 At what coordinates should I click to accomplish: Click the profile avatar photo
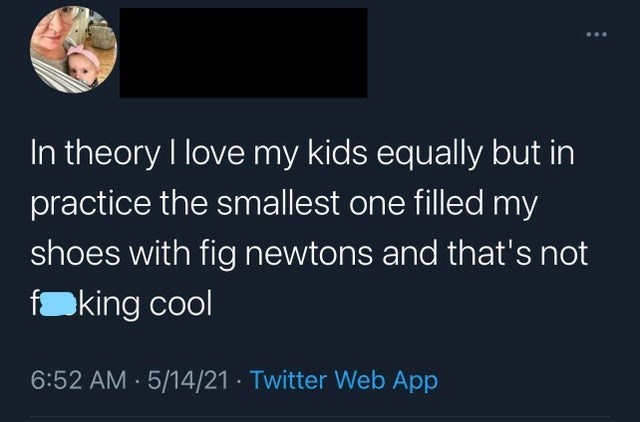(x=73, y=50)
